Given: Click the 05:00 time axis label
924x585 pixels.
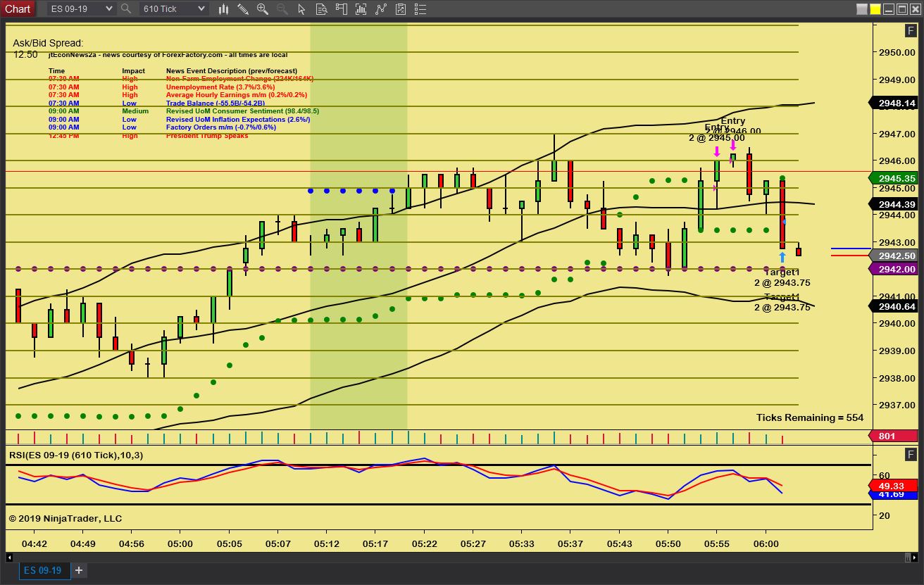Looking at the screenshot, I should pyautogui.click(x=181, y=543).
